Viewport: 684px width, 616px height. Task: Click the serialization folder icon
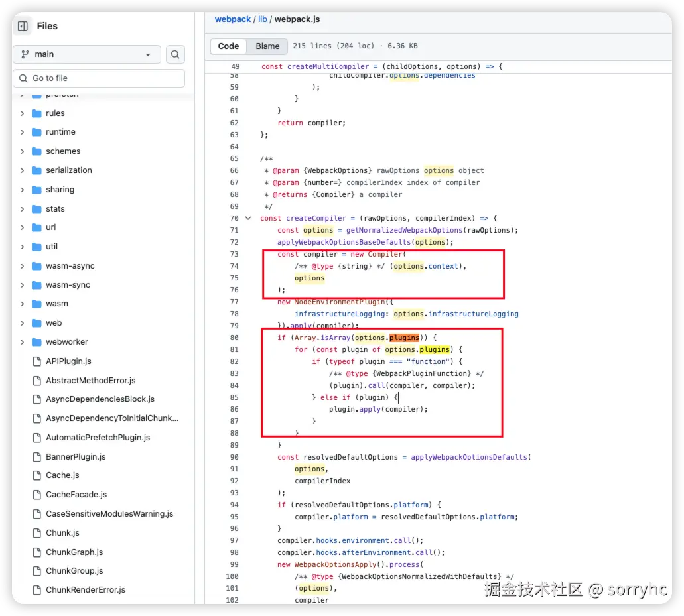[36, 170]
